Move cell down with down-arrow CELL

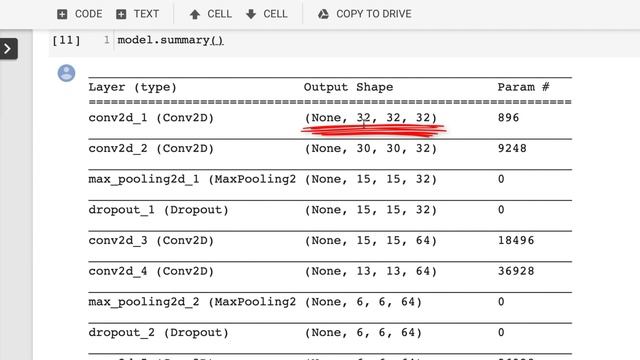tap(267, 14)
